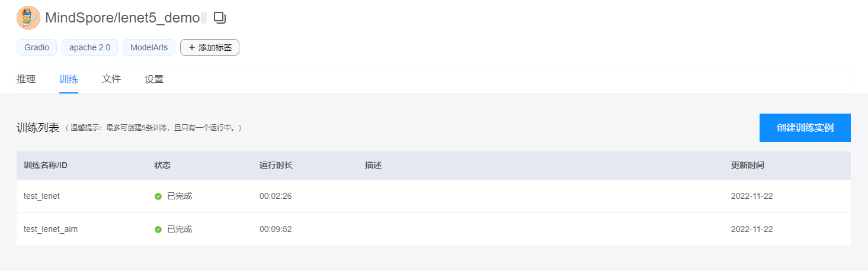Switch to the 推理 tab
The width and height of the screenshot is (868, 271).
tap(26, 79)
